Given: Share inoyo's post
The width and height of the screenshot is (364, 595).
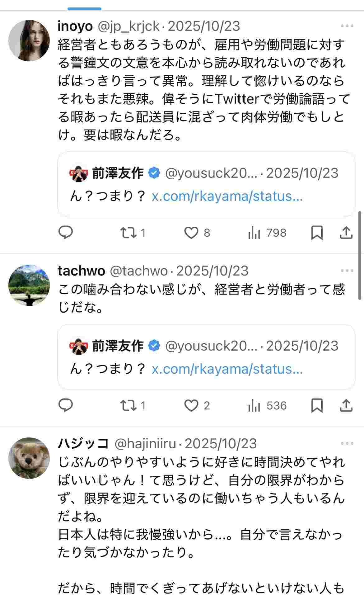Looking at the screenshot, I should [x=346, y=233].
